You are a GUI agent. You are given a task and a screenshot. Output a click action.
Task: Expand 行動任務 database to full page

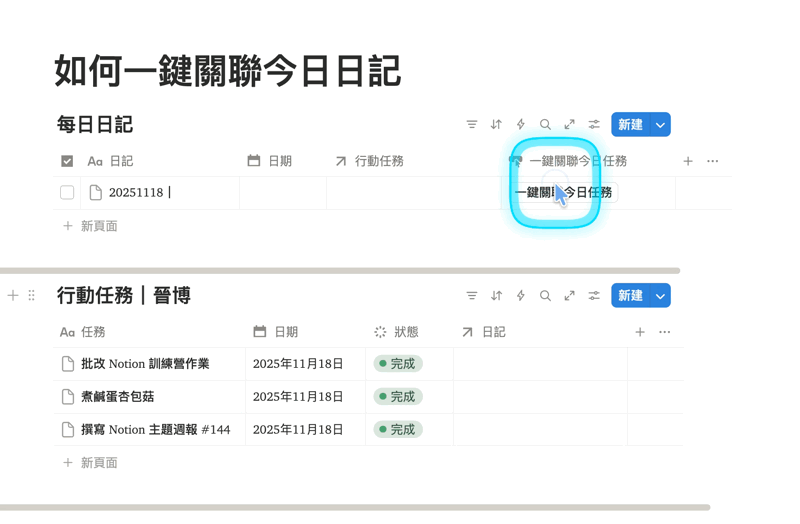pos(569,296)
